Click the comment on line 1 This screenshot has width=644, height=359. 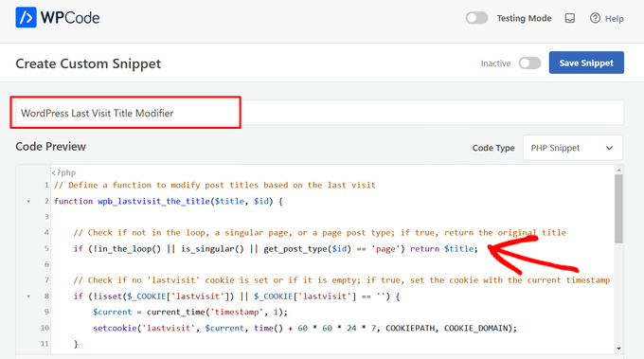click(x=214, y=186)
